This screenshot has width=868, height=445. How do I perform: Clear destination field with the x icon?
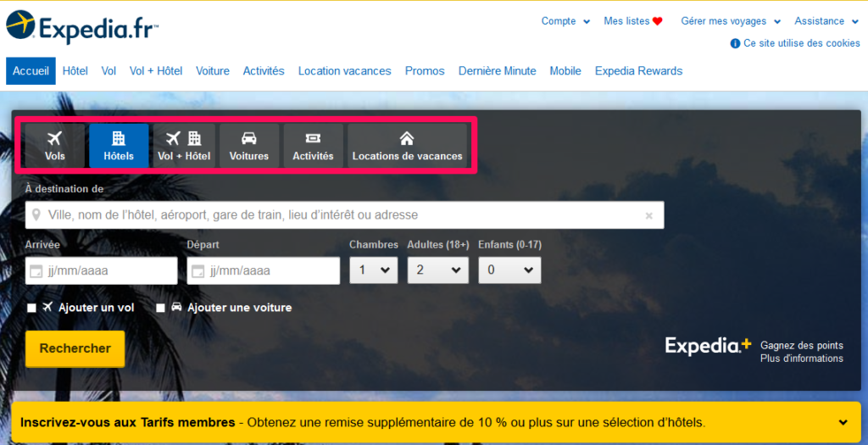(649, 216)
